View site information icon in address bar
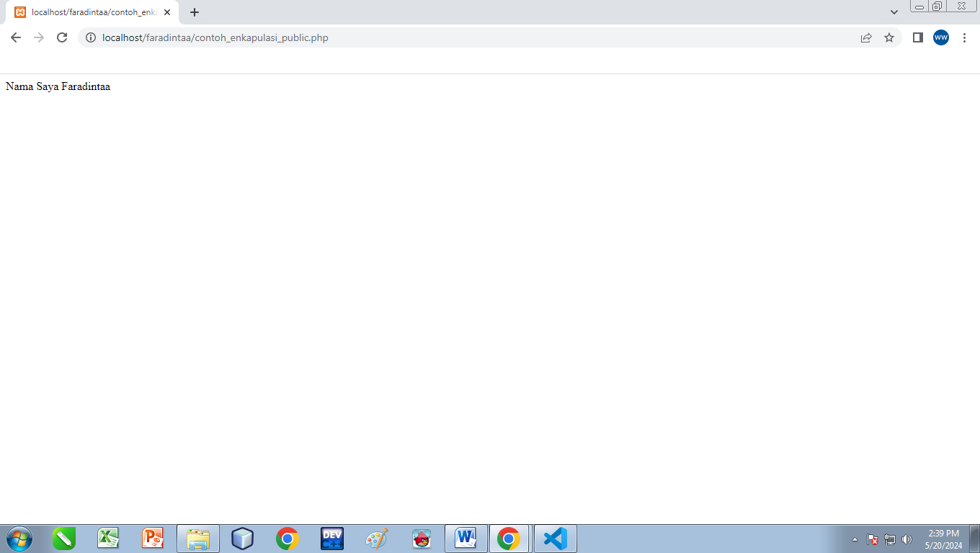980x553 pixels. (91, 37)
